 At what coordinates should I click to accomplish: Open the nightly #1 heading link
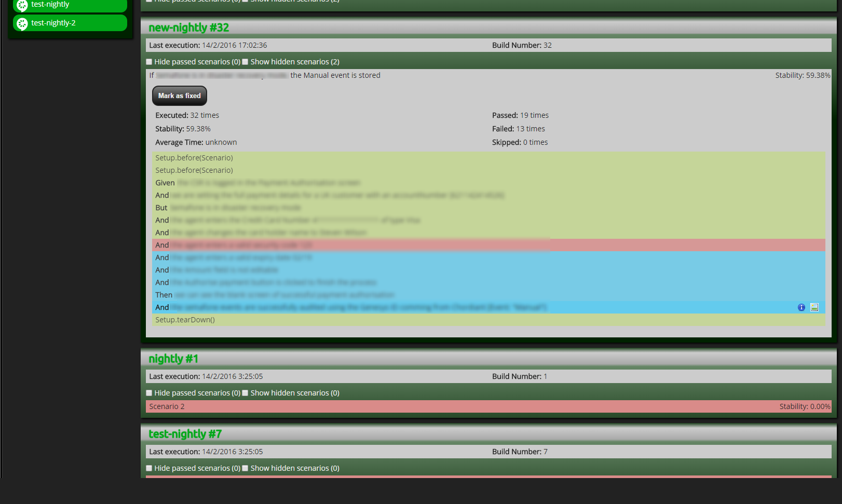pos(173,359)
